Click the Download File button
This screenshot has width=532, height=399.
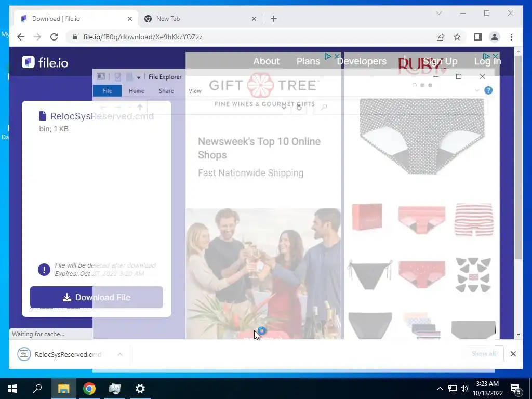(x=96, y=297)
